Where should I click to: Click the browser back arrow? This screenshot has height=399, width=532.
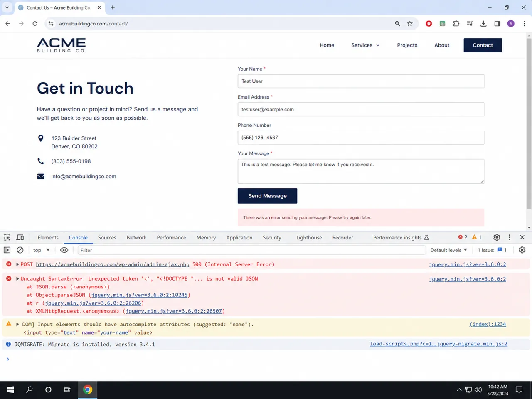click(x=8, y=24)
